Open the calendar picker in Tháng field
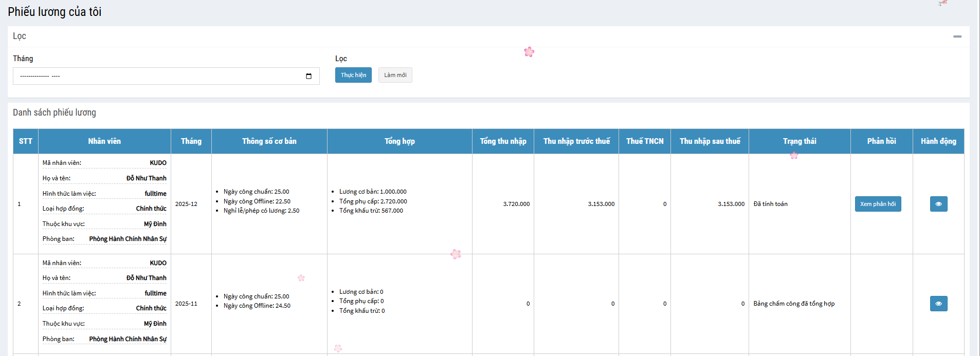980x356 pixels. pos(308,76)
